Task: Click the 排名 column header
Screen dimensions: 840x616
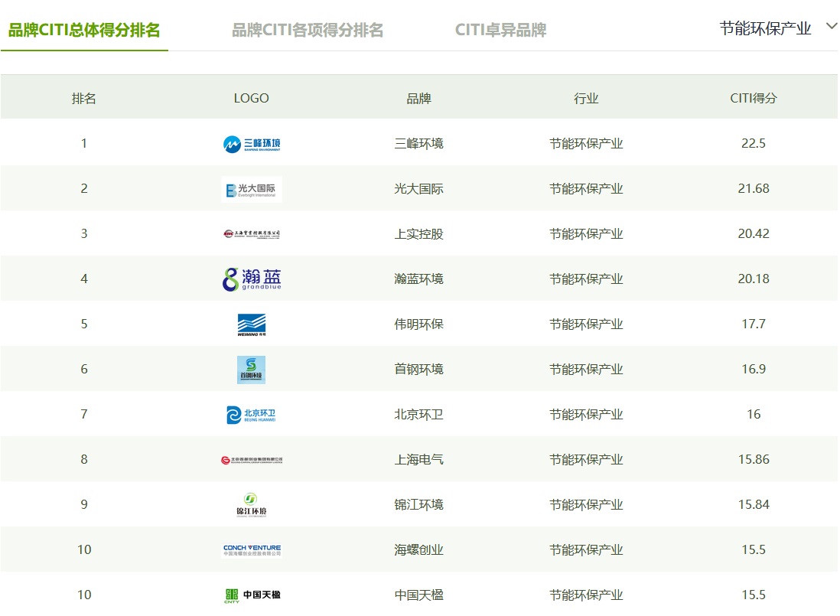Action: tap(84, 99)
